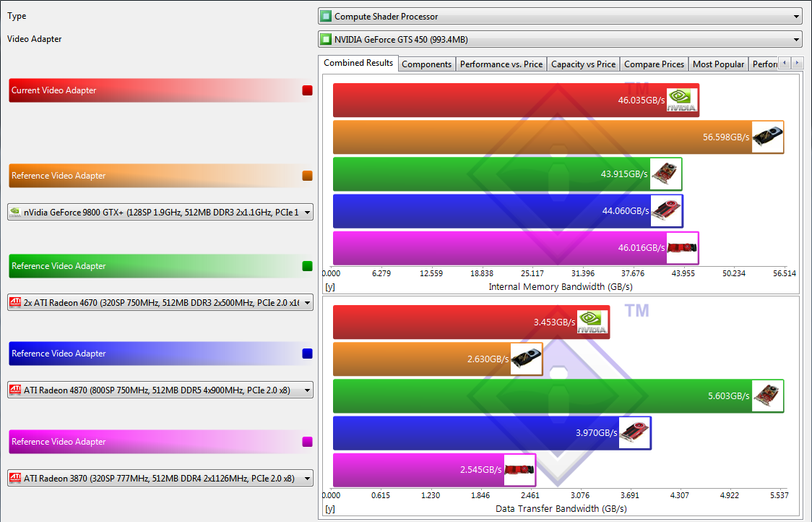Image resolution: width=812 pixels, height=522 pixels.
Task: Click the card image on the 43.915GB/s bar
Action: pyautogui.click(x=665, y=174)
